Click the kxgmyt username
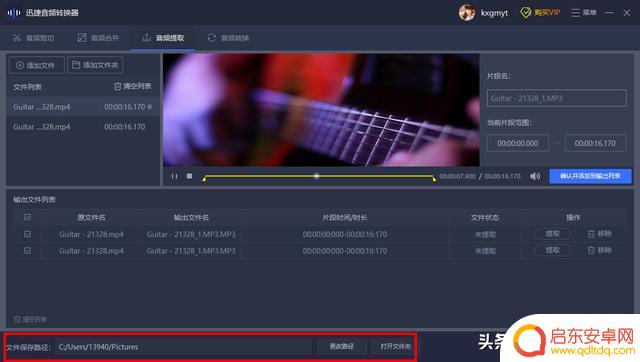This screenshot has width=640, height=362. tap(494, 13)
